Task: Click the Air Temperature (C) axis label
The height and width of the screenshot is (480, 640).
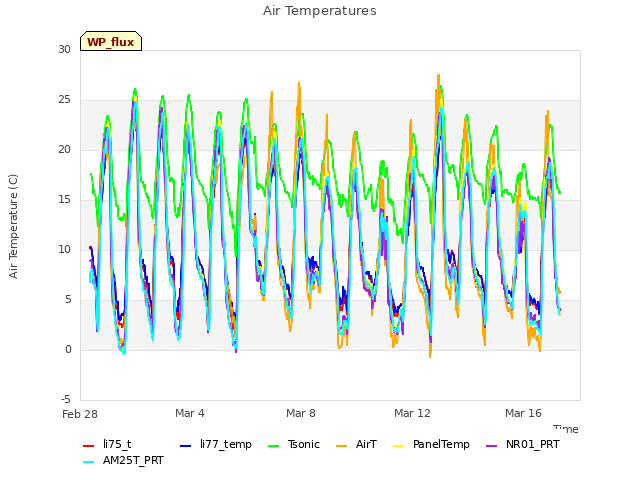Action: point(13,227)
